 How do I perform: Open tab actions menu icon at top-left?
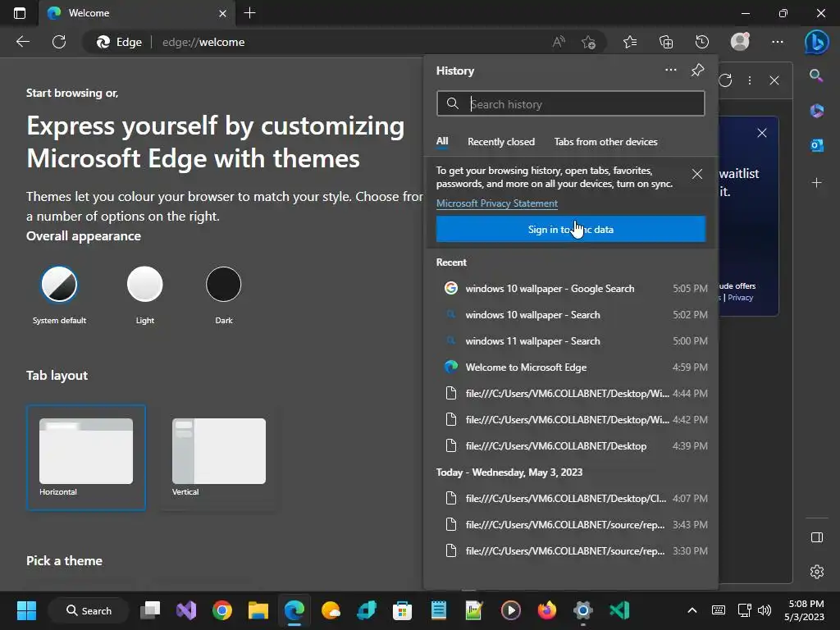(20, 13)
